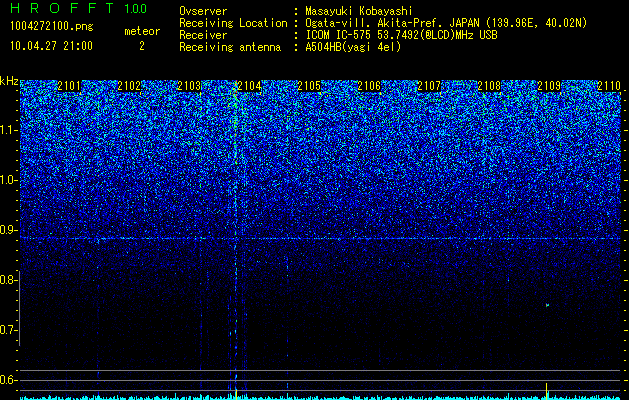The height and width of the screenshot is (400, 629).
Task: Click the 0.9 kHz axis label
Action: (x=8, y=230)
